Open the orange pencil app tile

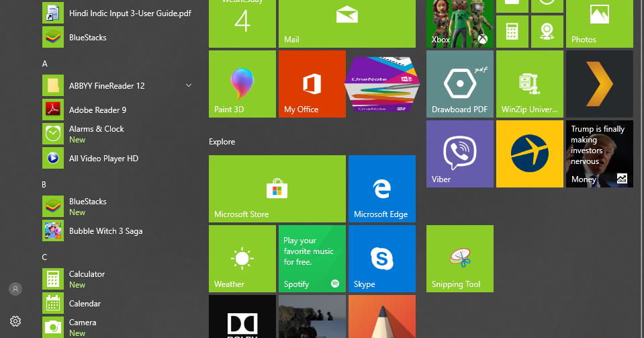[x=382, y=316]
